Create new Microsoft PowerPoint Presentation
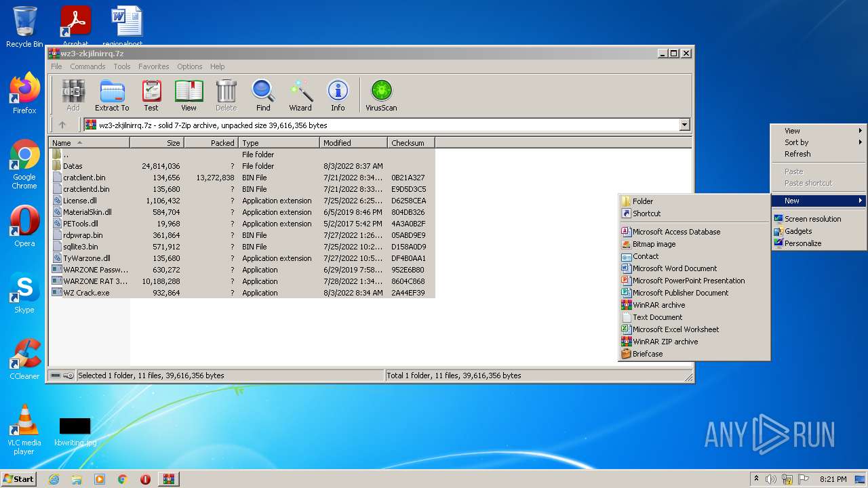 click(694, 281)
